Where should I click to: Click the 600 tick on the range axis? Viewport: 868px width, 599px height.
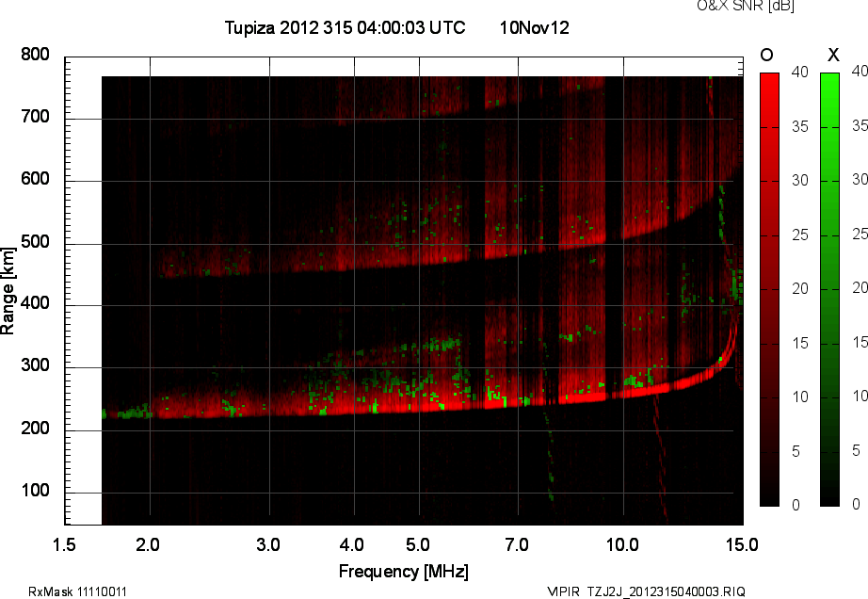(x=35, y=179)
